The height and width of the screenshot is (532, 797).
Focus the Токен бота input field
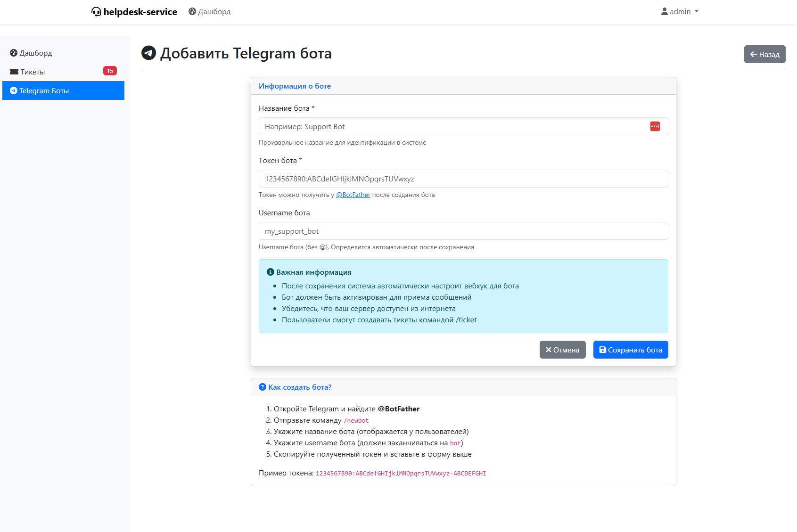click(463, 179)
